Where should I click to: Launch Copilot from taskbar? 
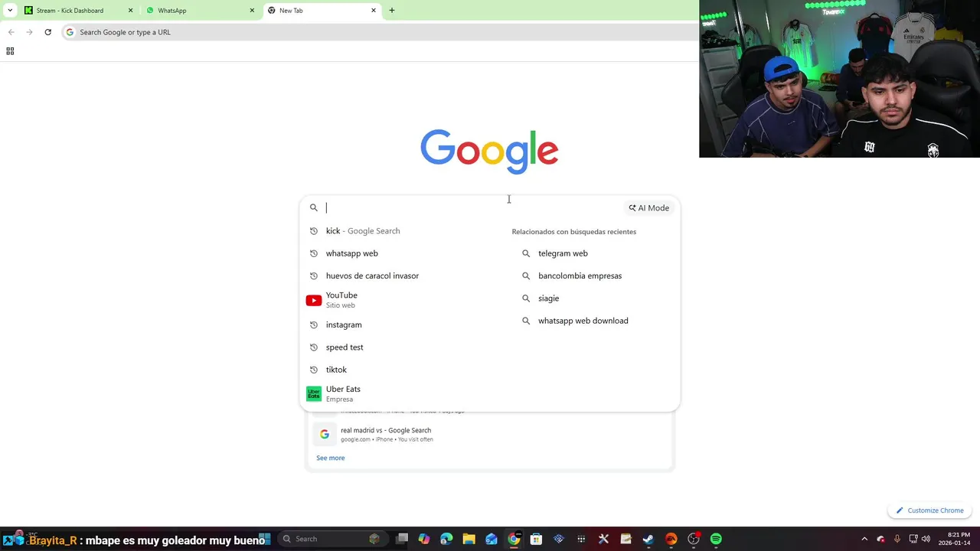pyautogui.click(x=424, y=539)
